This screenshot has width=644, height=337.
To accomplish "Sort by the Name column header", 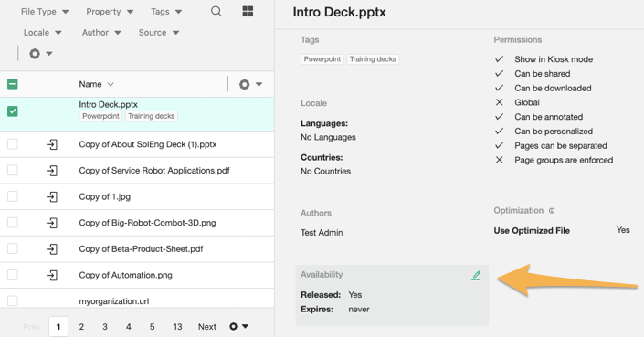I will [x=96, y=84].
